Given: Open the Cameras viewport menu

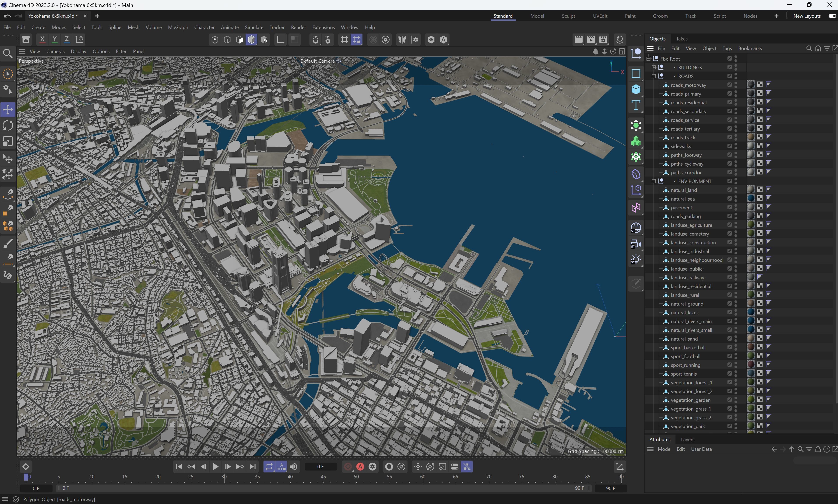Looking at the screenshot, I should coord(55,51).
